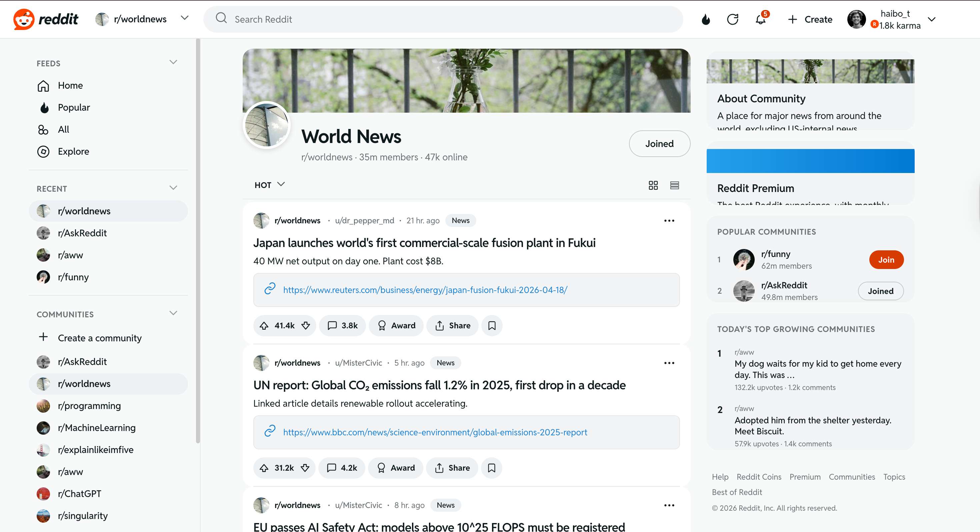Downvote the UN CO₂ emissions post
980x532 pixels.
point(305,468)
